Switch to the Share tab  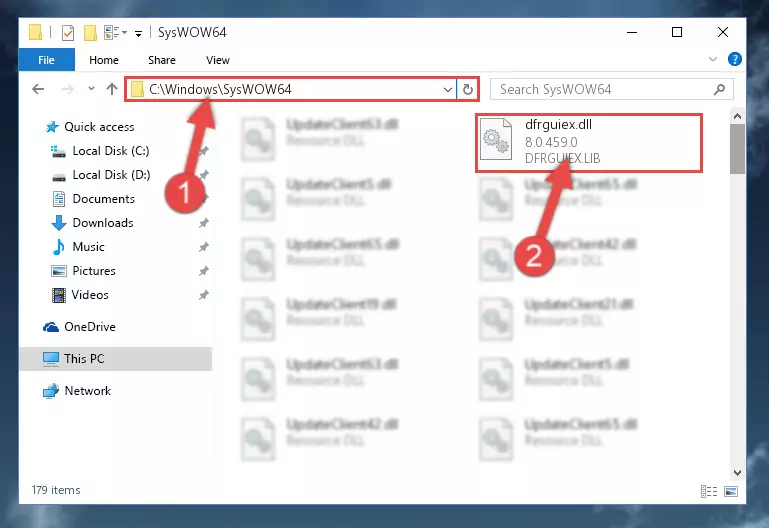(x=162, y=60)
